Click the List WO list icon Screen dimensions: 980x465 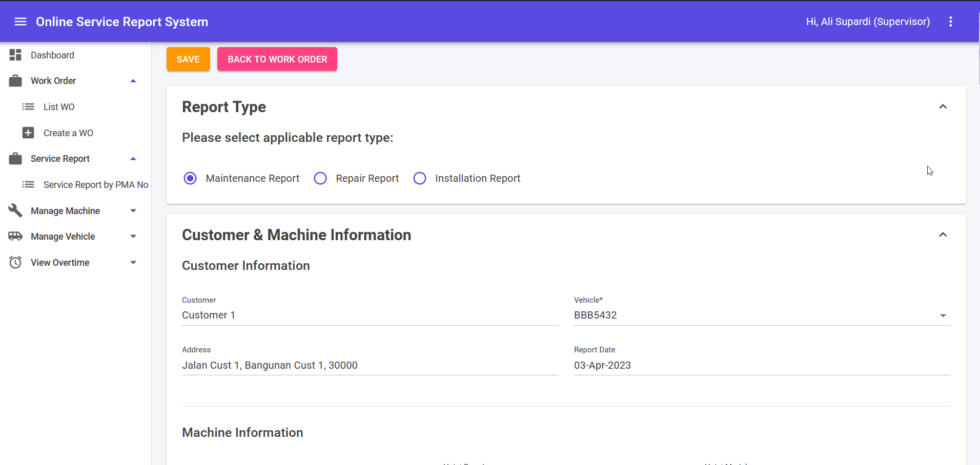[28, 107]
